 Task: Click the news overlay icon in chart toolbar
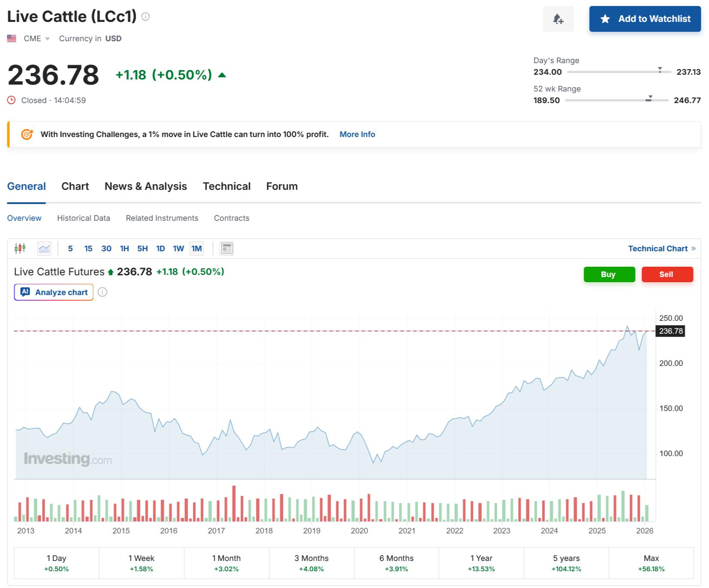click(227, 248)
